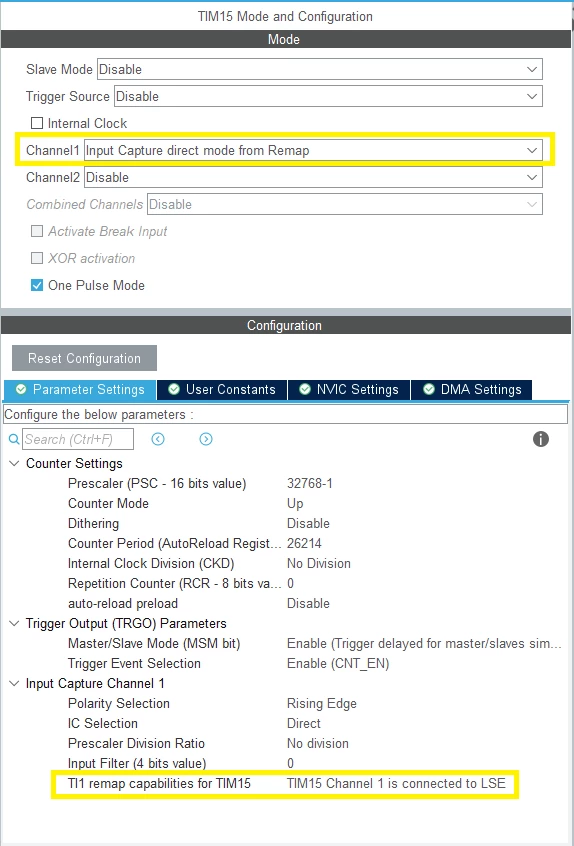
Task: Open the Combined Channels dropdown
Action: click(345, 204)
